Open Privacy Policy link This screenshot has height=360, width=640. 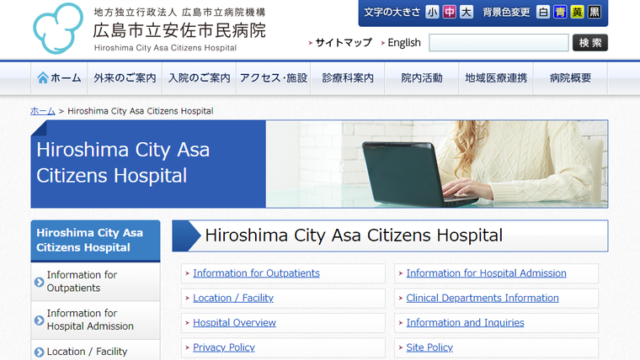tap(224, 347)
